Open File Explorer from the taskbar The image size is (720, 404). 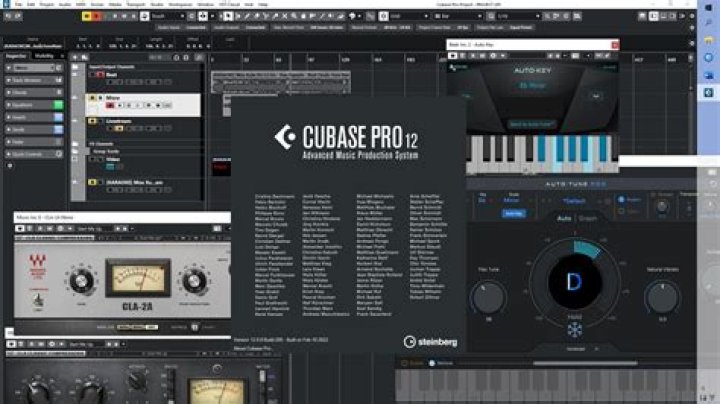click(x=709, y=40)
